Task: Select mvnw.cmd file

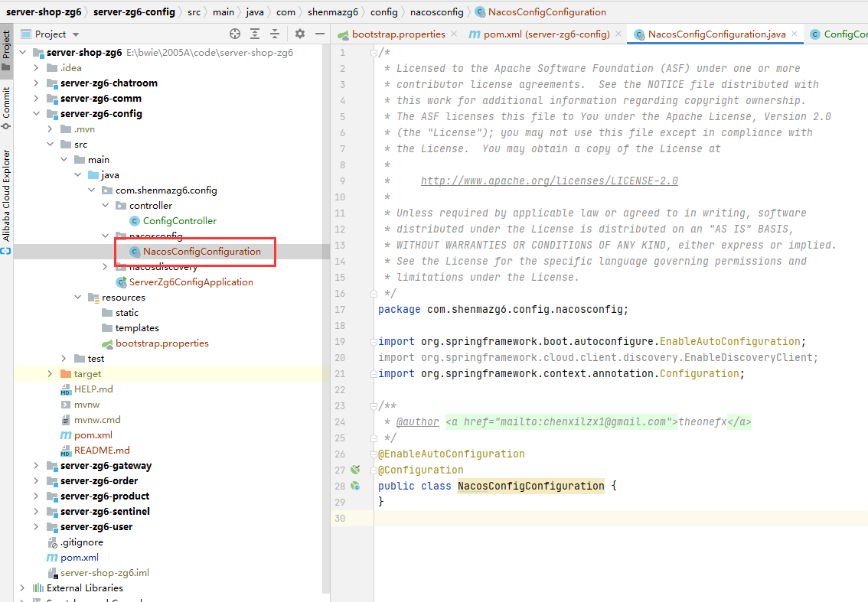Action: pyautogui.click(x=97, y=420)
